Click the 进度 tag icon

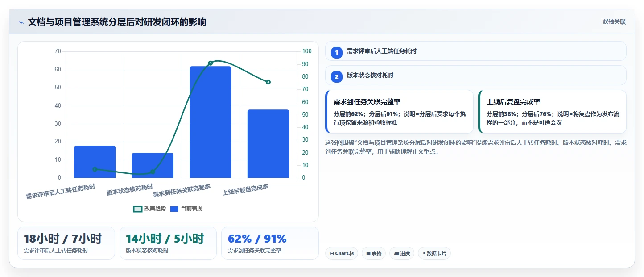[x=396, y=254]
